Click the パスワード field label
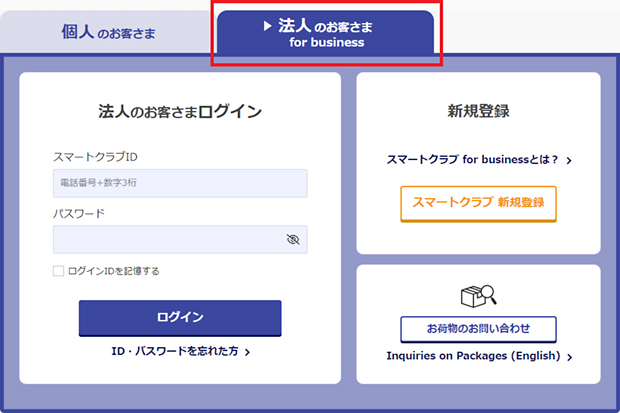 pyautogui.click(x=79, y=214)
